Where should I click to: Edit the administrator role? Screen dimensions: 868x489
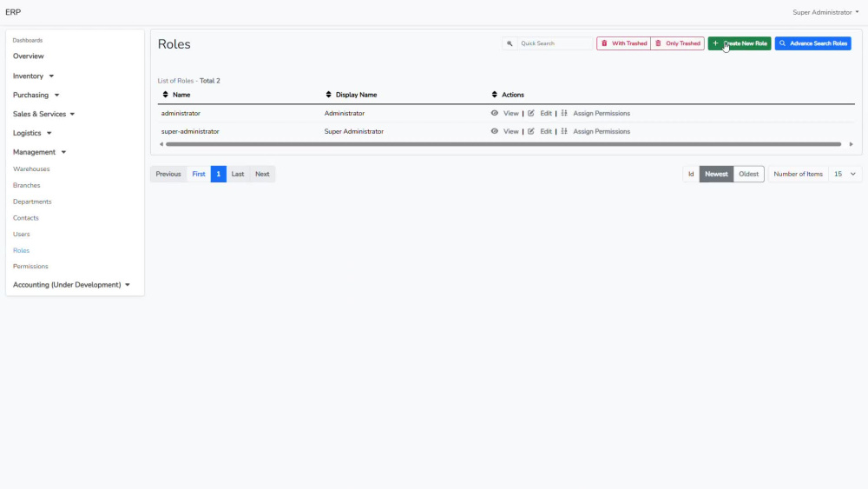(x=546, y=113)
